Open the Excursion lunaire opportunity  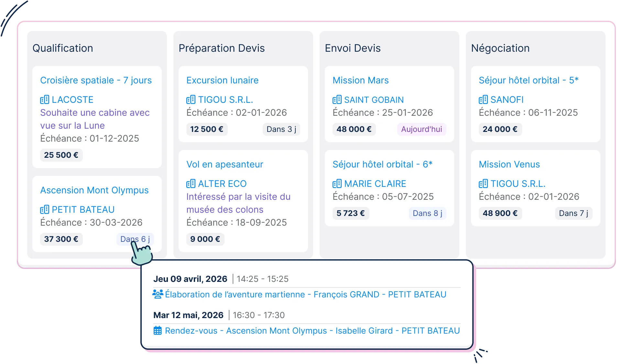222,80
